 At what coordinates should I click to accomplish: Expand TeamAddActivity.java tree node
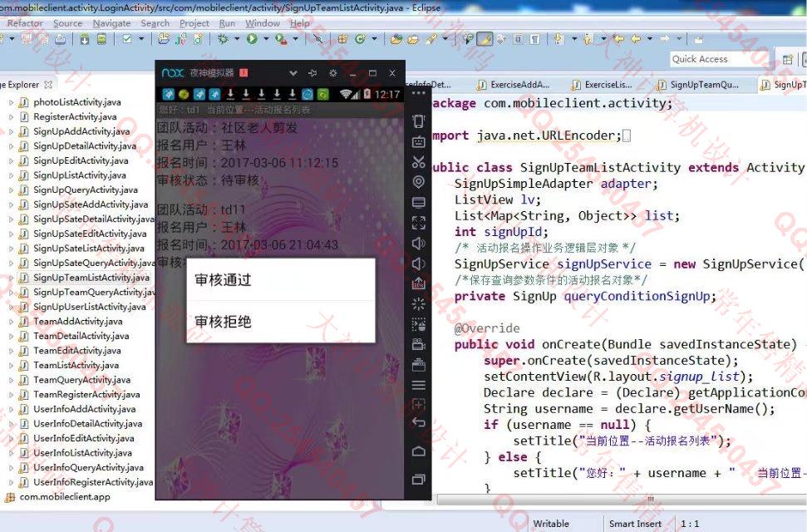[11, 322]
